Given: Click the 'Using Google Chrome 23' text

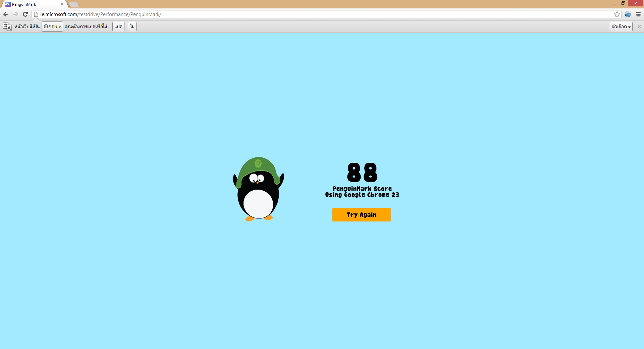Looking at the screenshot, I should tap(362, 195).
